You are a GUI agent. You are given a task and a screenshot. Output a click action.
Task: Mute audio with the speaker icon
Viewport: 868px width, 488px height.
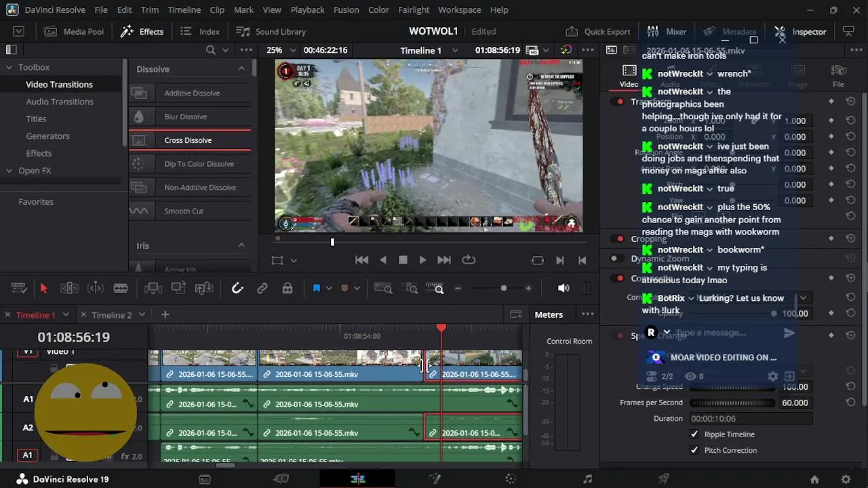click(x=564, y=288)
